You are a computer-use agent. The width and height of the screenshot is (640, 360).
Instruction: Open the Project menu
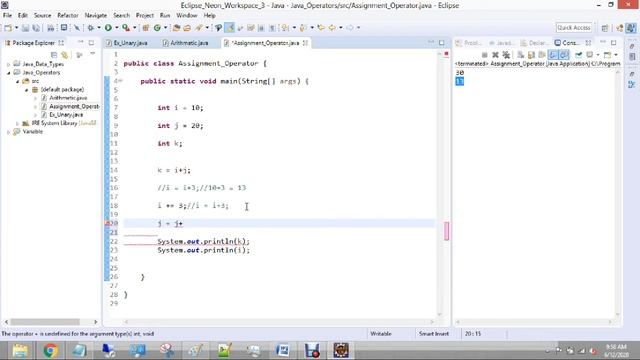(145, 16)
